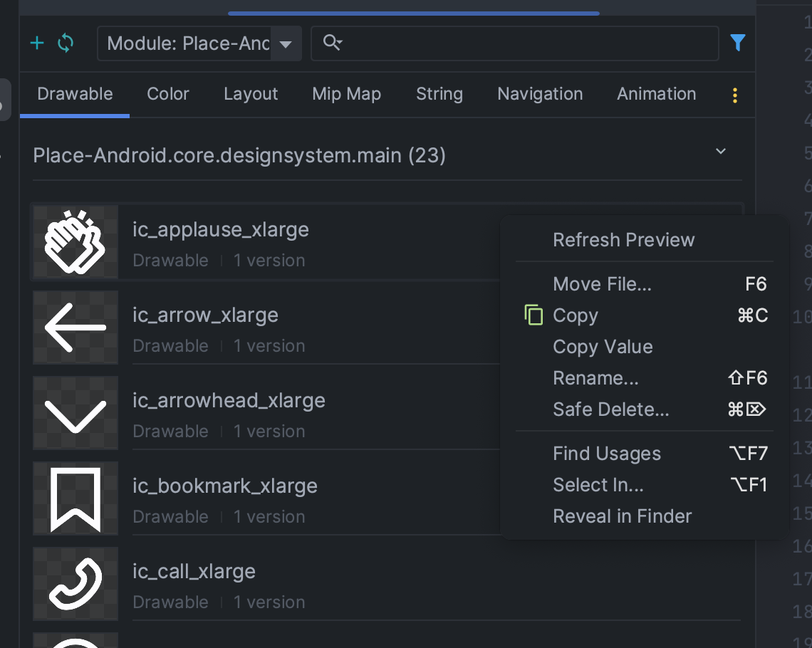The image size is (812, 648).
Task: Select the ic_arrowhead_xlarge thumbnail
Action: [x=76, y=413]
